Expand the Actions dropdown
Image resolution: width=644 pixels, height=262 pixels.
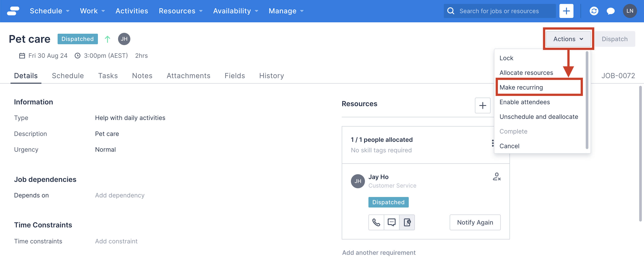(568, 39)
